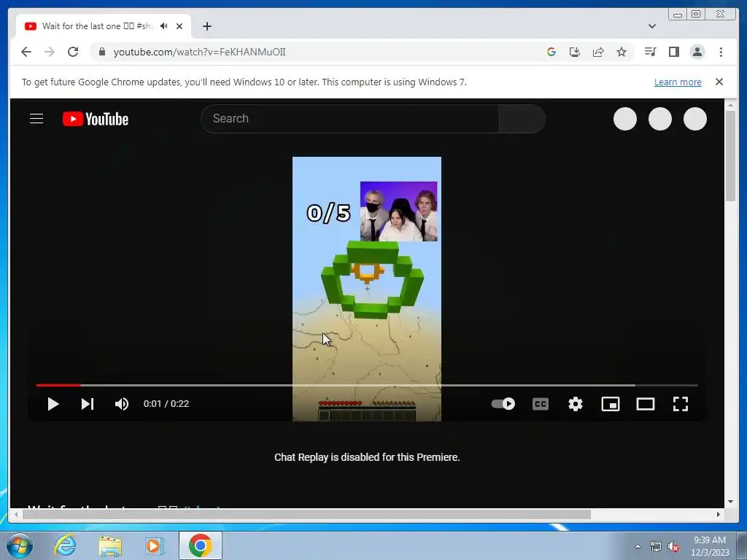Share this page icon
Viewport: 747px width, 560px height.
(598, 52)
